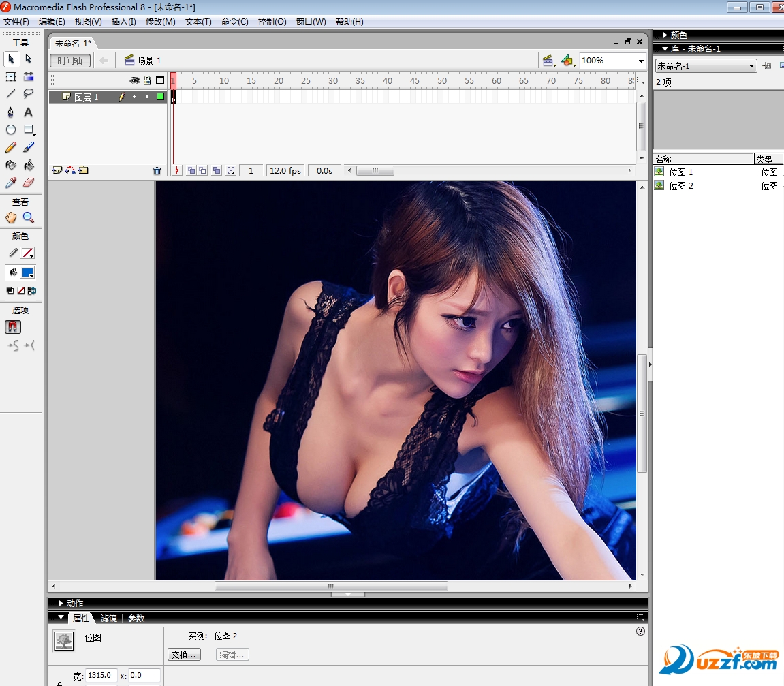Click the 交换... button

(184, 655)
